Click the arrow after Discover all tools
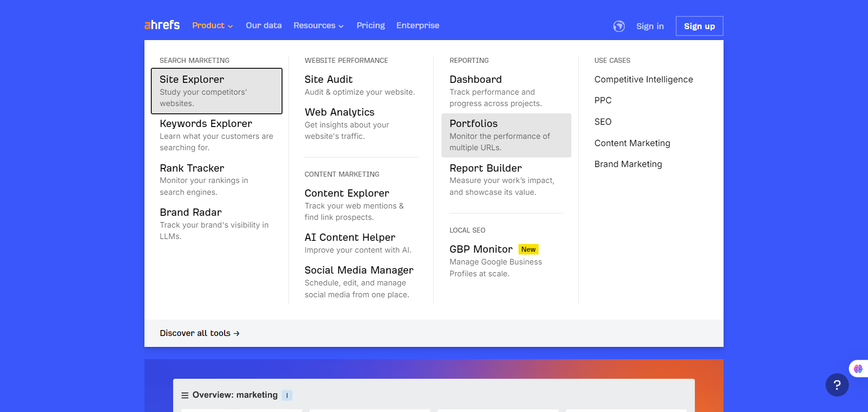The height and width of the screenshot is (412, 868). (236, 333)
